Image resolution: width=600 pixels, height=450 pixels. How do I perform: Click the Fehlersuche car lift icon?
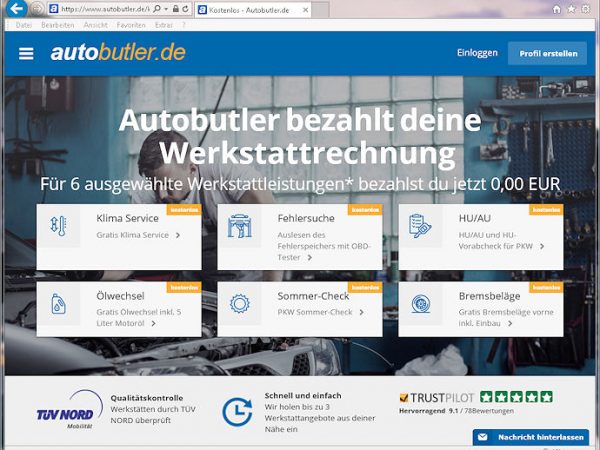click(240, 226)
